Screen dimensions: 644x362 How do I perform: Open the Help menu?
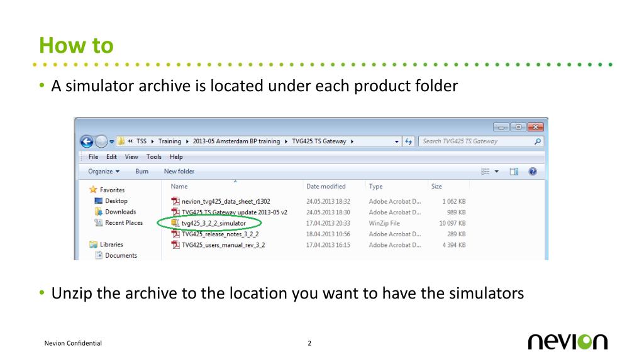pyautogui.click(x=176, y=156)
